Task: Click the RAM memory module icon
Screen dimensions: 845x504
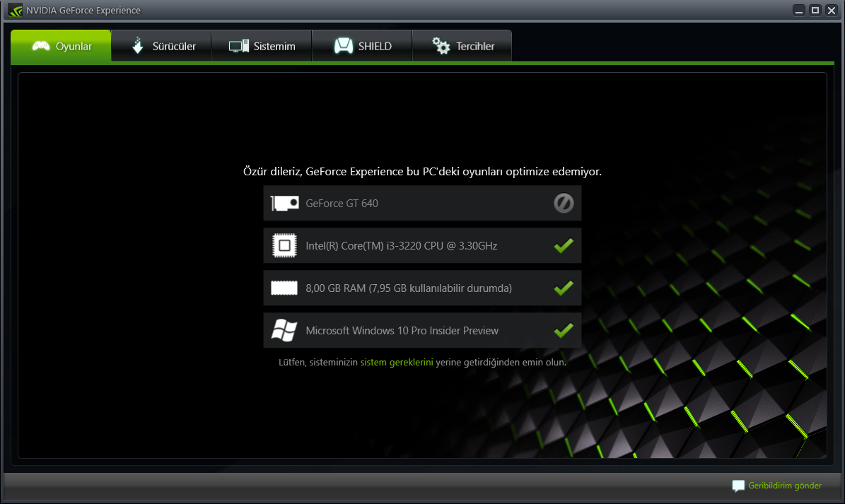Action: click(284, 288)
